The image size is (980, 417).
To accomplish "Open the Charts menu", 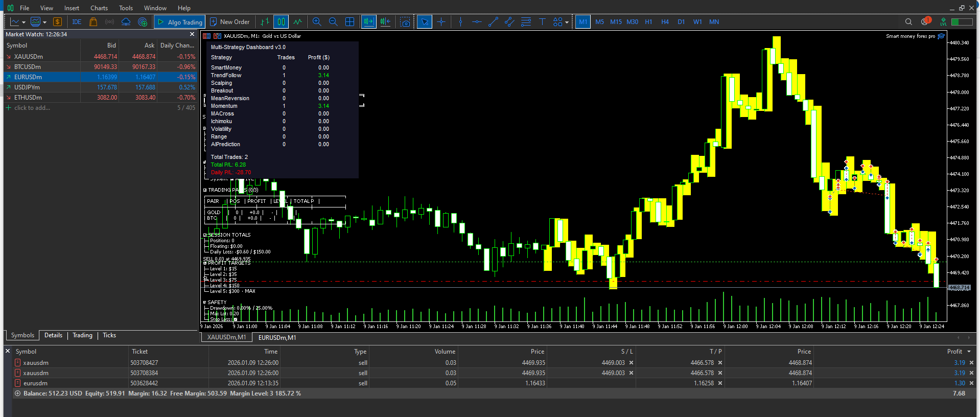I will tap(99, 8).
